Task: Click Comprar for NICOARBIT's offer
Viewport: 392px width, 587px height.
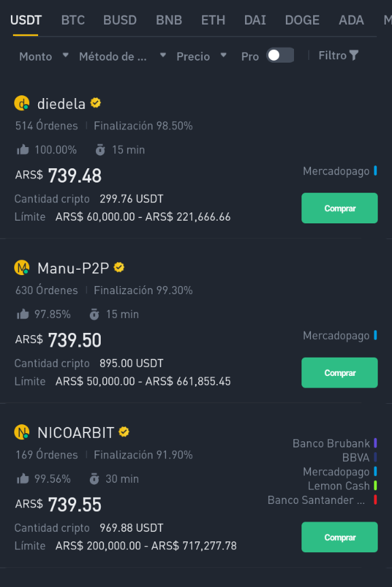Action: (340, 537)
